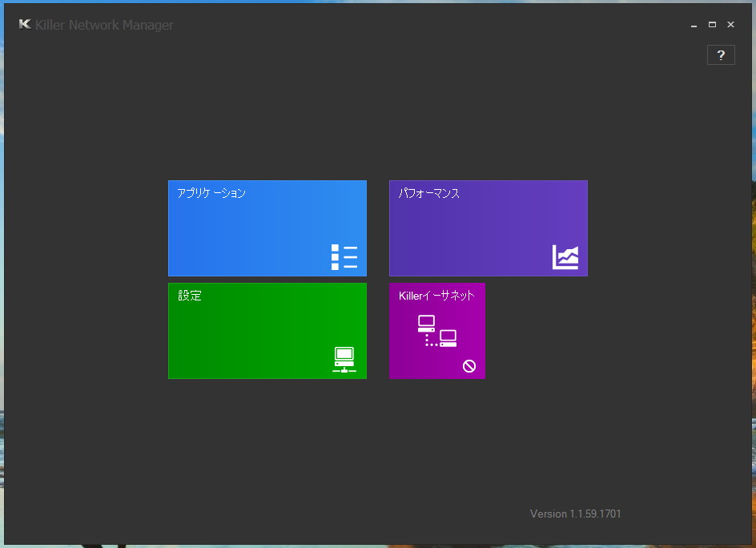Click the applications list icon
756x548 pixels.
(344, 256)
